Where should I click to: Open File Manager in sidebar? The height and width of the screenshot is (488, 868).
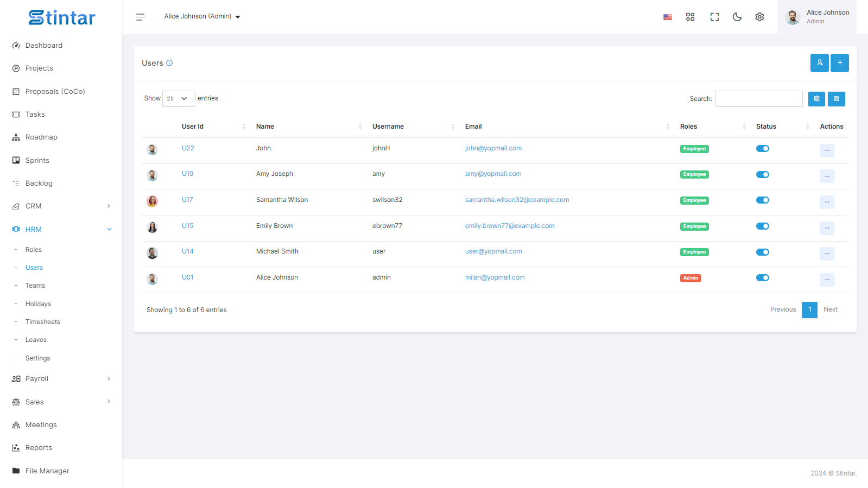tap(47, 471)
